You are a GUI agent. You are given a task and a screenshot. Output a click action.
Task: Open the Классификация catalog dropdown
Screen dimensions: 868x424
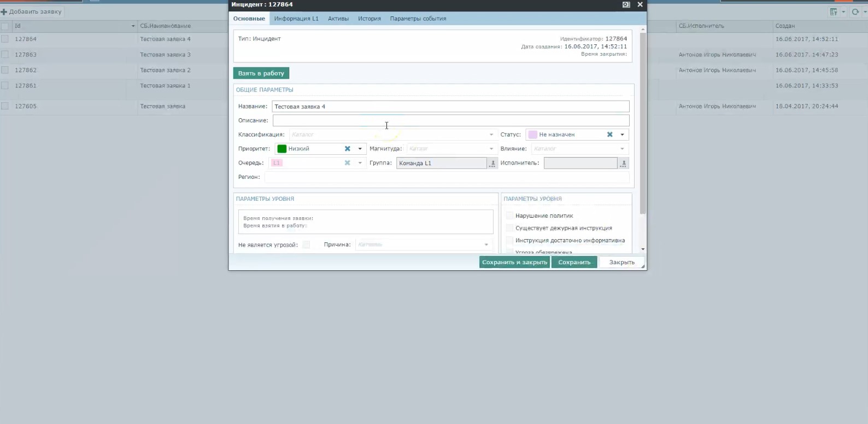click(x=491, y=135)
